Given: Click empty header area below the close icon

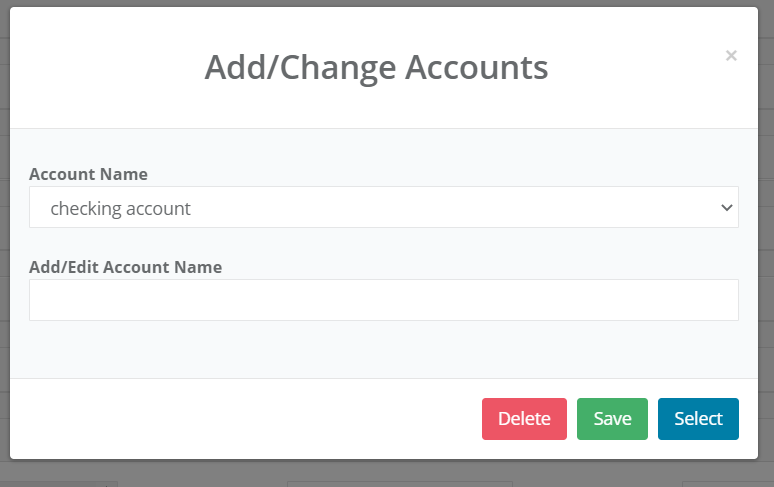Looking at the screenshot, I should pyautogui.click(x=731, y=100).
